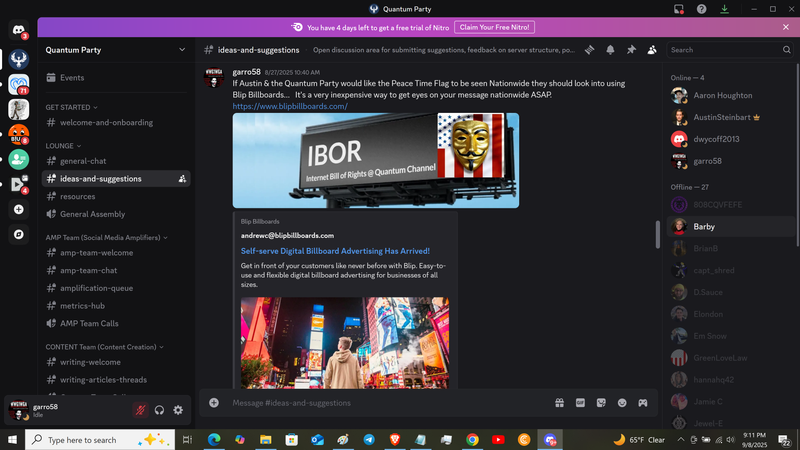The width and height of the screenshot is (800, 450).
Task: Open resources channel
Action: 116,196
